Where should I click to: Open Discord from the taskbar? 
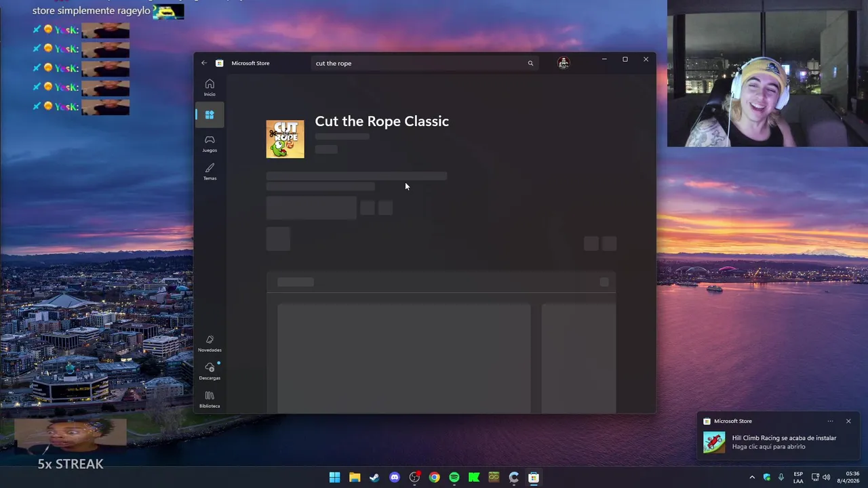395,477
